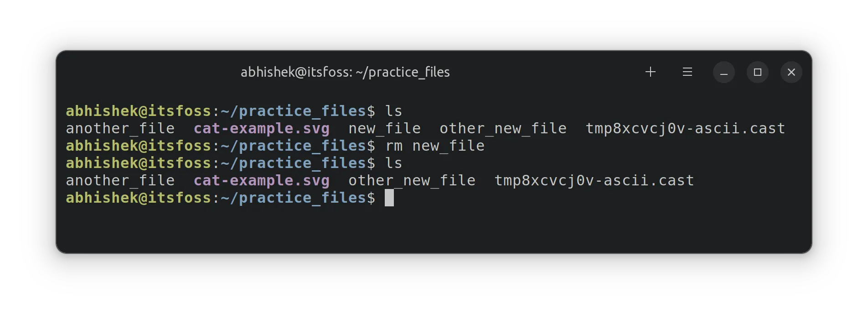Click the minimize icon on the title bar
The height and width of the screenshot is (315, 868).
point(724,72)
